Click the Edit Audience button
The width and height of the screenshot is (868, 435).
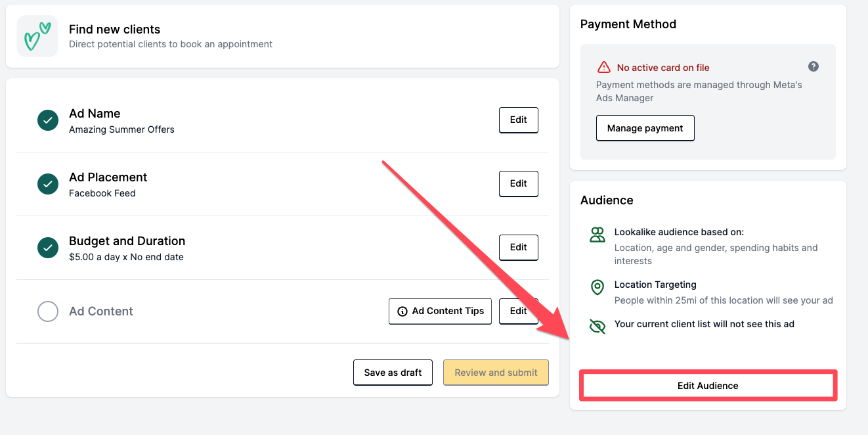click(x=708, y=386)
